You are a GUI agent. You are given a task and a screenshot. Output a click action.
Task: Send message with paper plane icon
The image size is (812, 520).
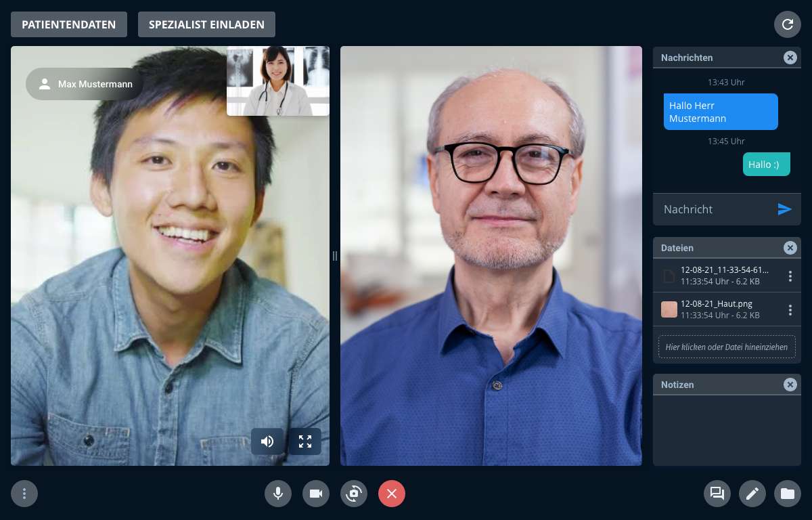coord(784,209)
